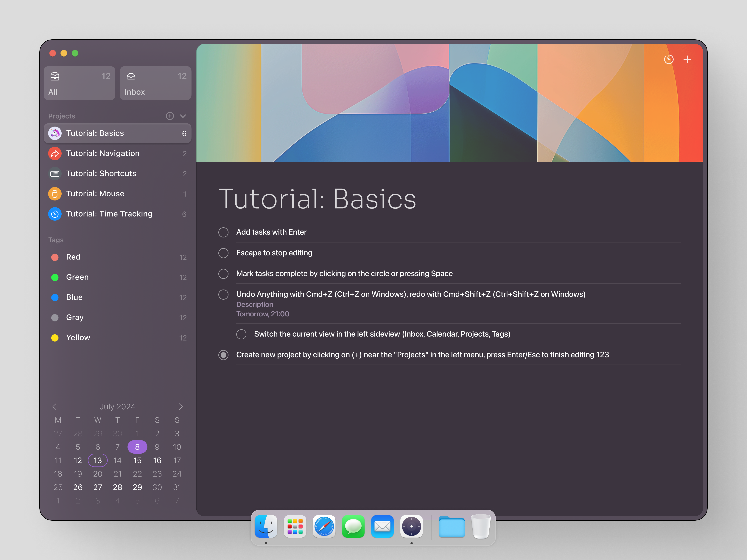Viewport: 747px width, 560px height.
Task: Open Tutorial: Shortcuts via keyboard icon
Action: point(55,174)
